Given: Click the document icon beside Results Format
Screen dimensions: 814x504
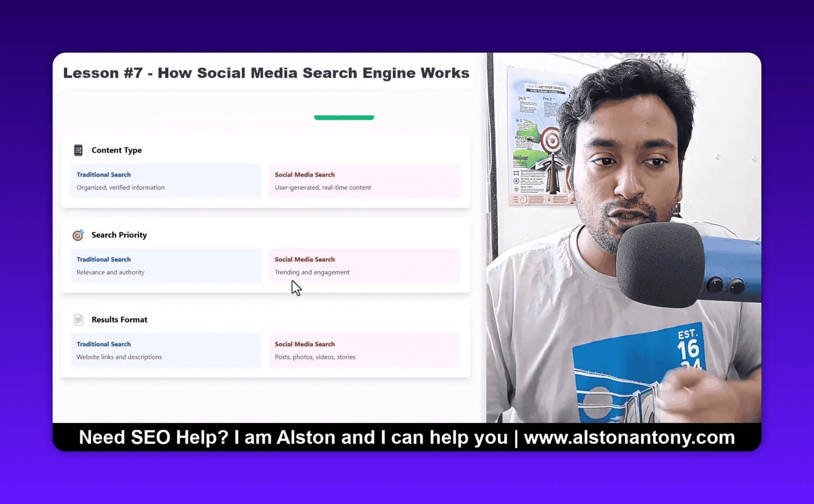Looking at the screenshot, I should tap(78, 320).
